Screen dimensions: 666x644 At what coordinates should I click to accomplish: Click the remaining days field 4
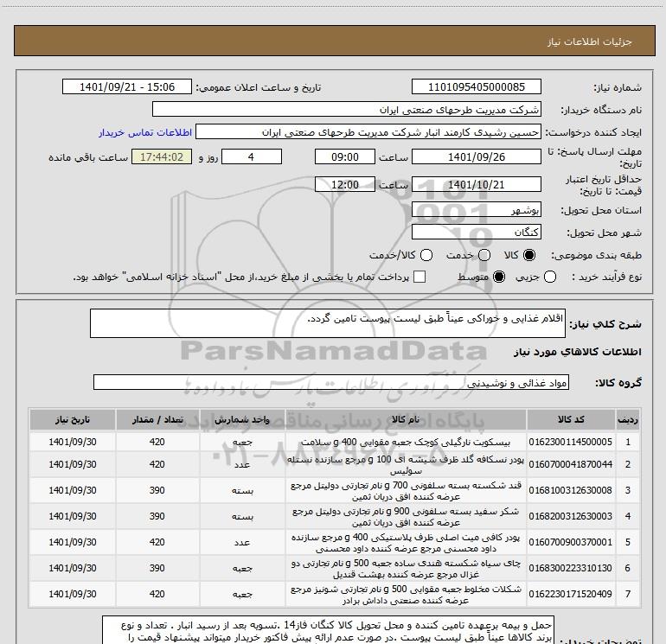click(x=252, y=156)
